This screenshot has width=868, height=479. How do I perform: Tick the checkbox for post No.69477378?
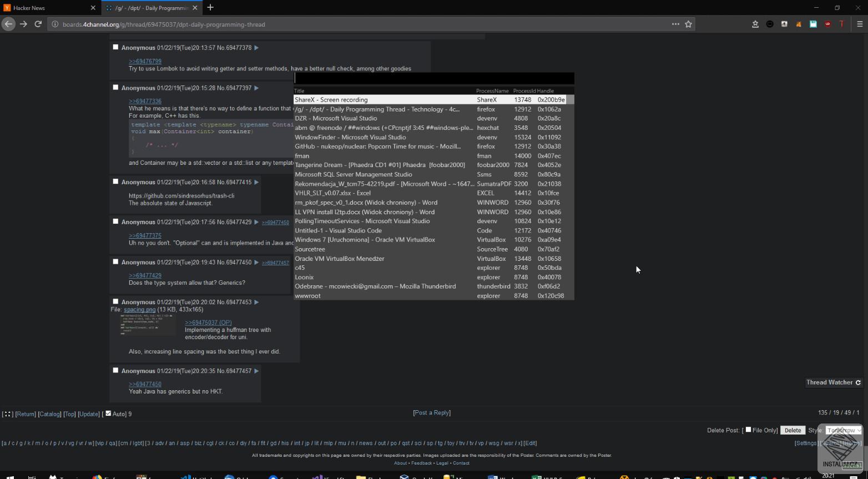(115, 47)
